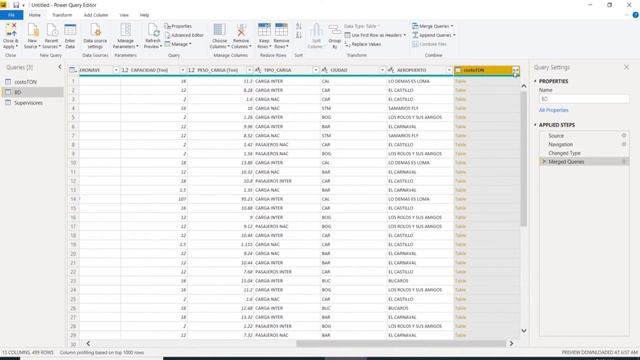Click the Split Column icon

pos(316,30)
